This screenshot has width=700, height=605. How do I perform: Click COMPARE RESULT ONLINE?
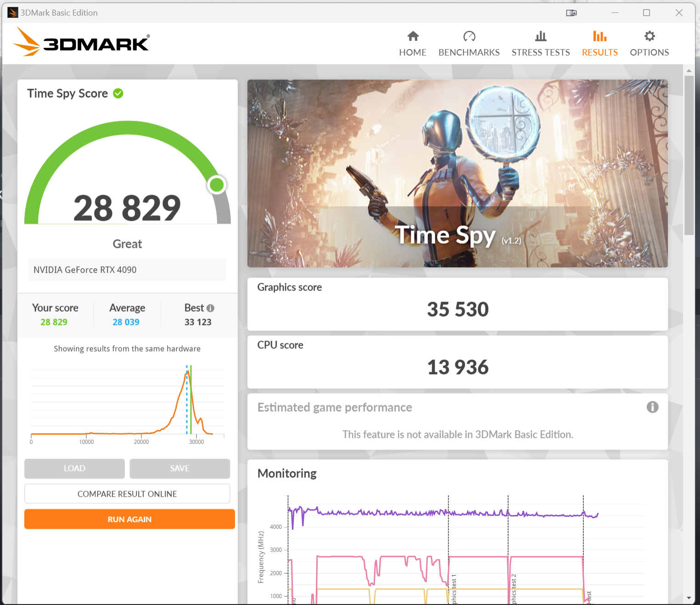127,494
